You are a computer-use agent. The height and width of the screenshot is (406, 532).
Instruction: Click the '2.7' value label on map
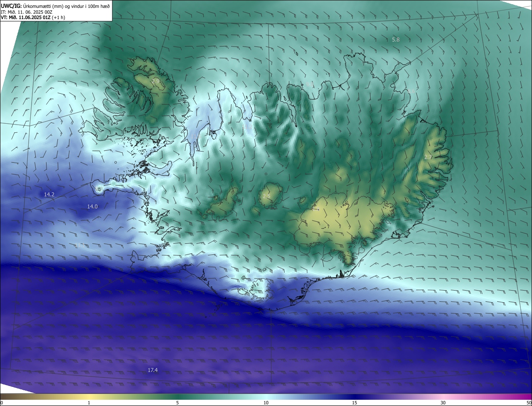point(428,157)
